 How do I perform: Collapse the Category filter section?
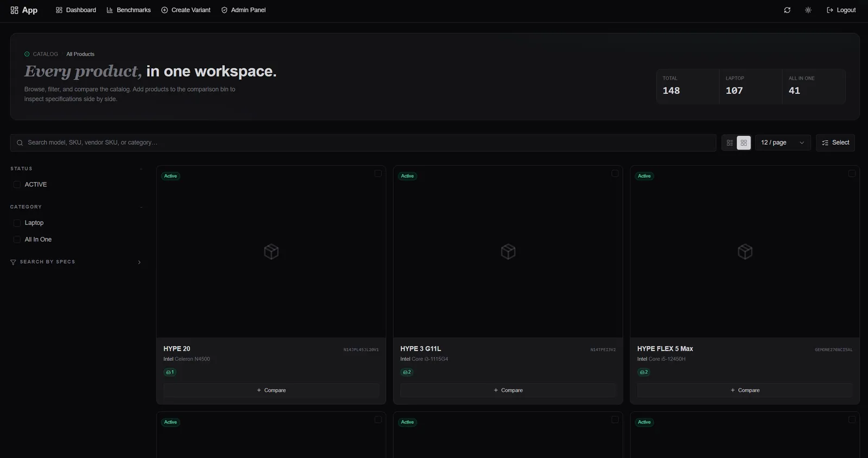141,207
